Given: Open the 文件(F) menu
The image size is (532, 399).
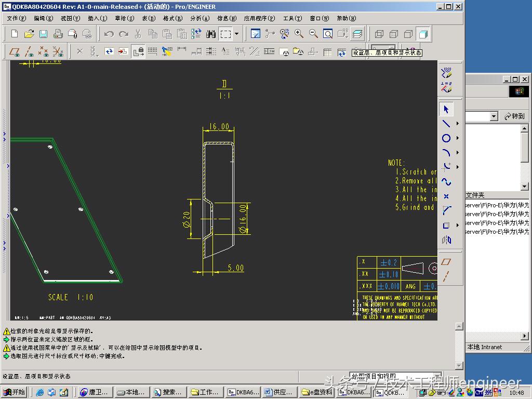Looking at the screenshot, I should (17, 18).
